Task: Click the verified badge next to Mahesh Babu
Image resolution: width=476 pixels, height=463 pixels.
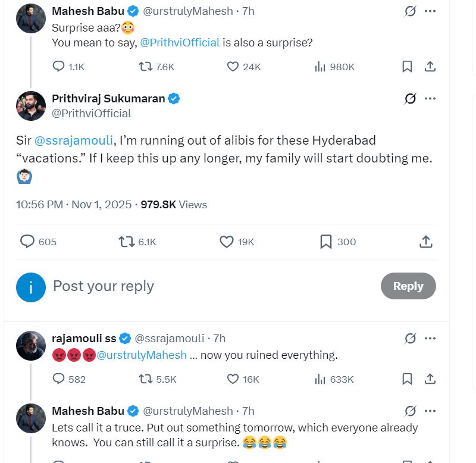Action: click(x=131, y=10)
